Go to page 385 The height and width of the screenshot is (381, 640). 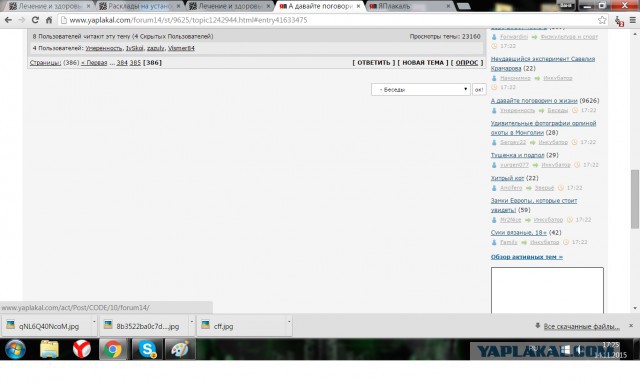click(135, 62)
